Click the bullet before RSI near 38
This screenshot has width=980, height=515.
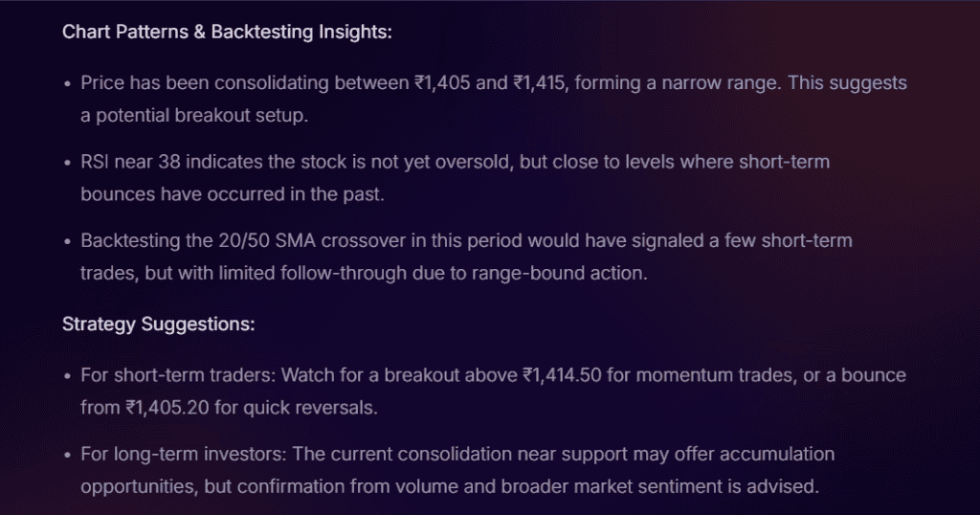click(x=68, y=163)
